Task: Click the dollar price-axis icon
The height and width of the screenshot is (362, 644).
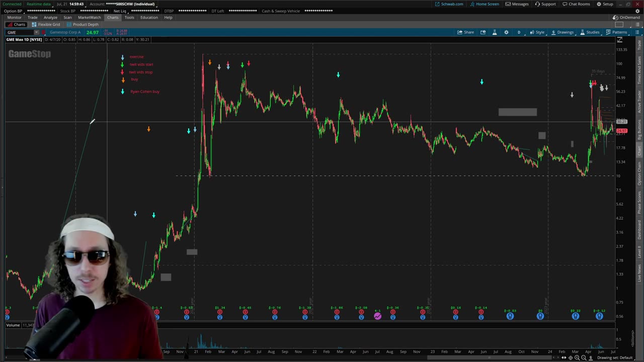Action: (591, 358)
